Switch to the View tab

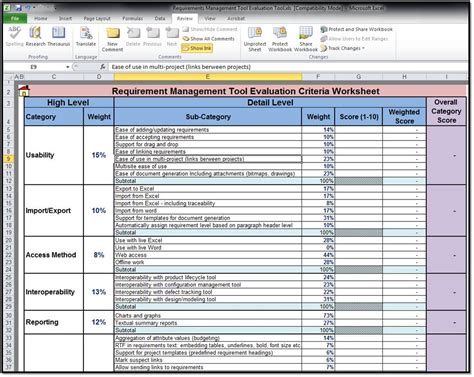210,19
